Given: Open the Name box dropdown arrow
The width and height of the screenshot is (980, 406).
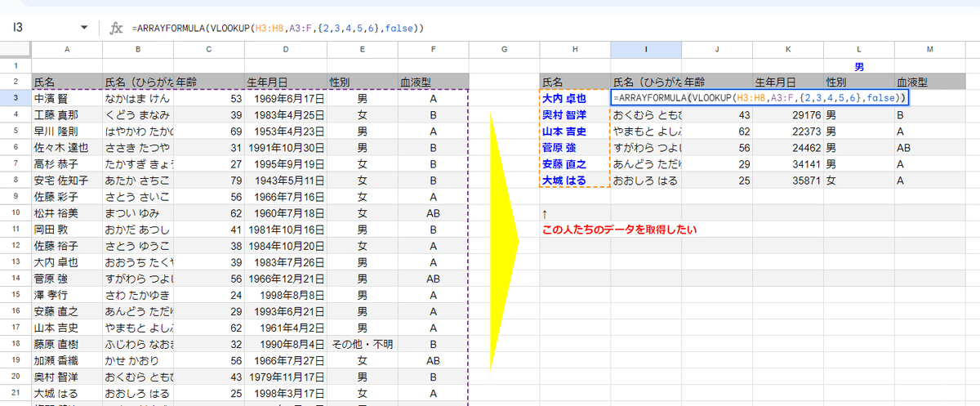Looking at the screenshot, I should (x=85, y=28).
